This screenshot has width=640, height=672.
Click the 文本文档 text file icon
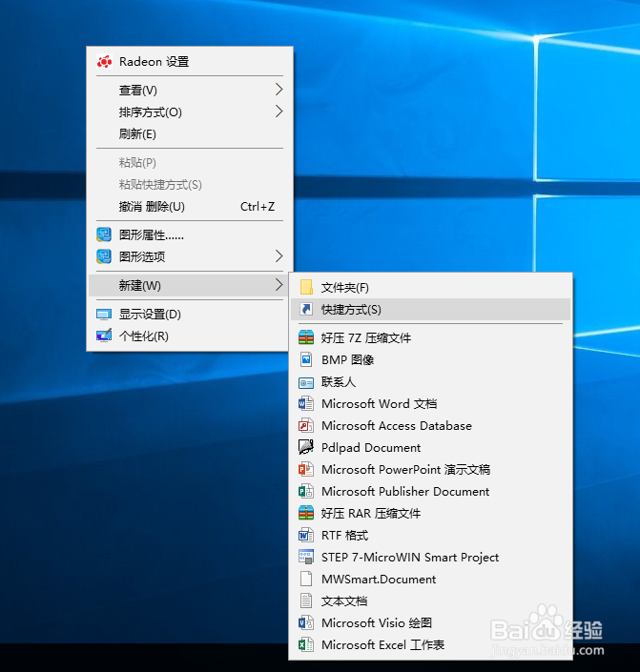pyautogui.click(x=306, y=601)
